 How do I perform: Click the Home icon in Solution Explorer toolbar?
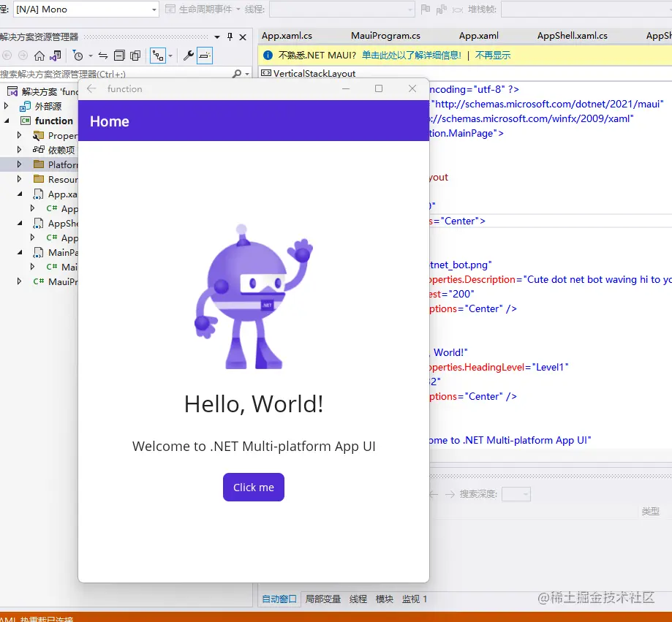click(39, 56)
